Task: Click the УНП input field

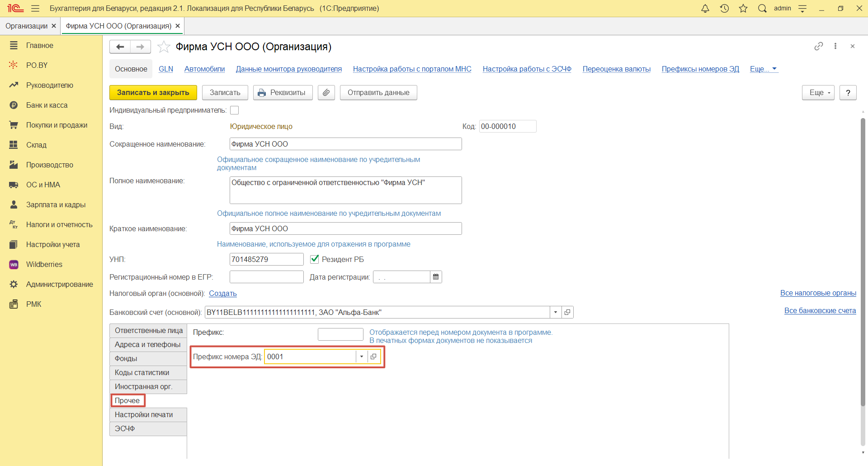Action: tap(266, 259)
